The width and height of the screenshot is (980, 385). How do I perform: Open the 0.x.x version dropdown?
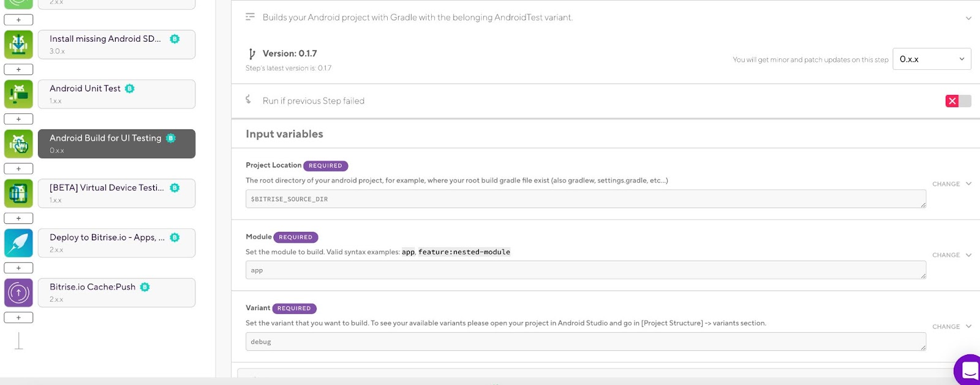click(x=932, y=59)
